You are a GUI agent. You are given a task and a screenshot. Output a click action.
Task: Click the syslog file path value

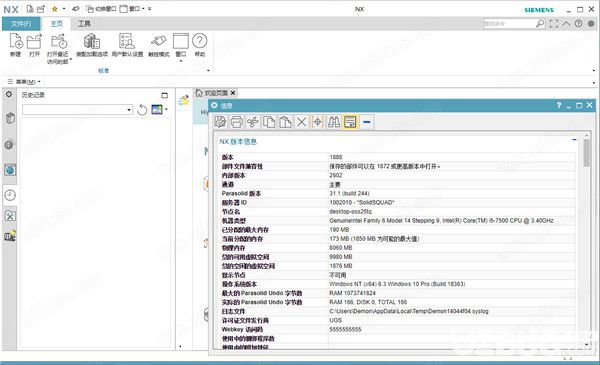coord(409,311)
